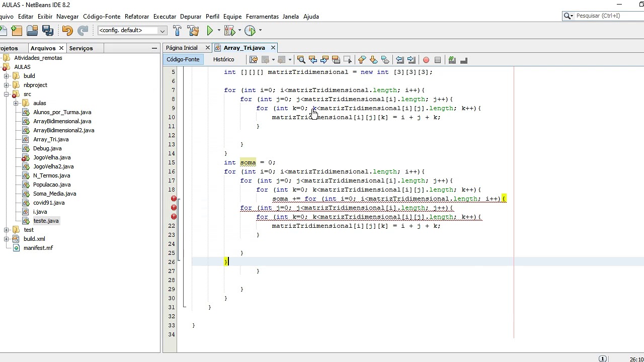Open the Editar menu
The image size is (644, 362).
point(26,17)
